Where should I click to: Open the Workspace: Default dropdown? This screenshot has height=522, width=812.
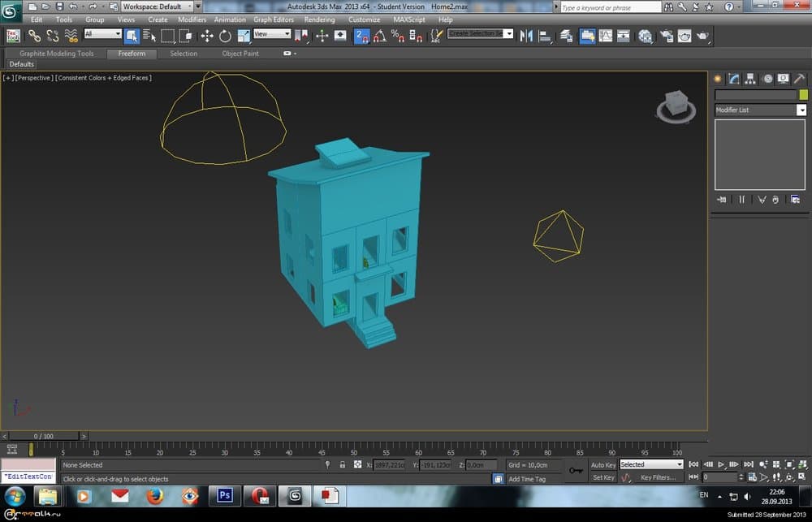click(158, 6)
